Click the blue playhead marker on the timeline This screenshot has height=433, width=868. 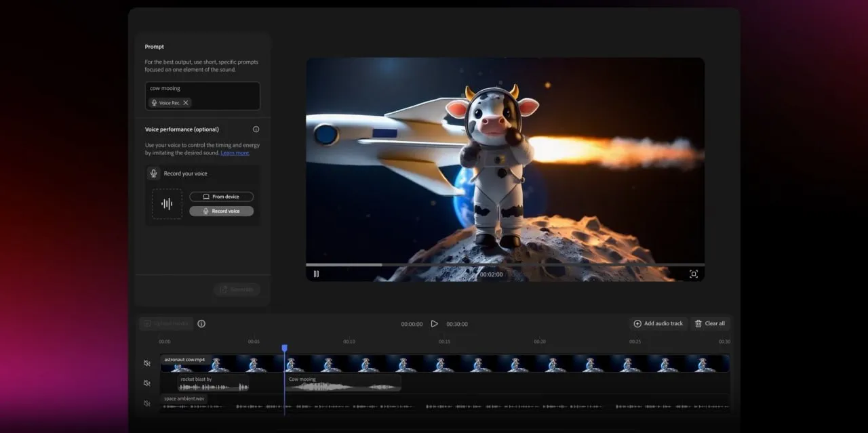285,347
